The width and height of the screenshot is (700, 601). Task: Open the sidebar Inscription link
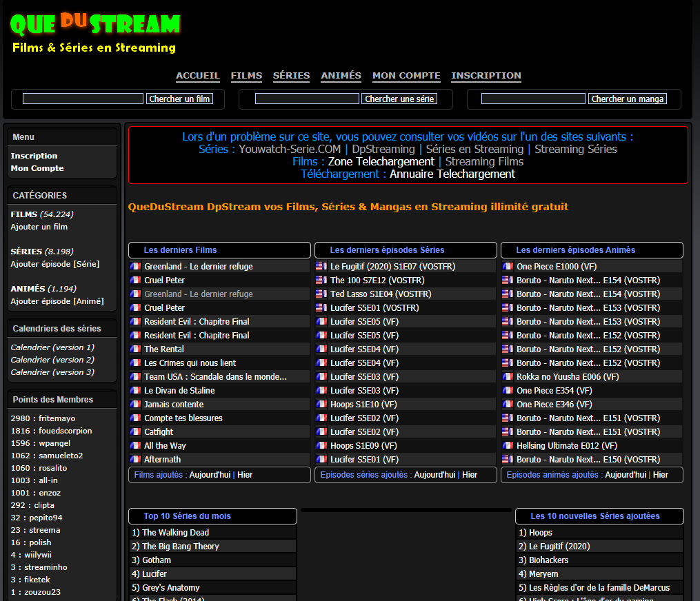(34, 156)
